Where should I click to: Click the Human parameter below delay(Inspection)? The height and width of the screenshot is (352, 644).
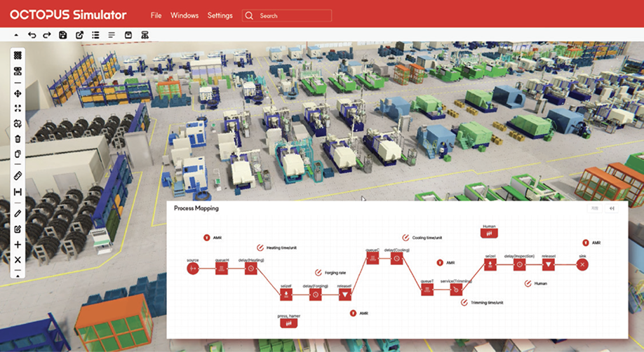coord(536,283)
